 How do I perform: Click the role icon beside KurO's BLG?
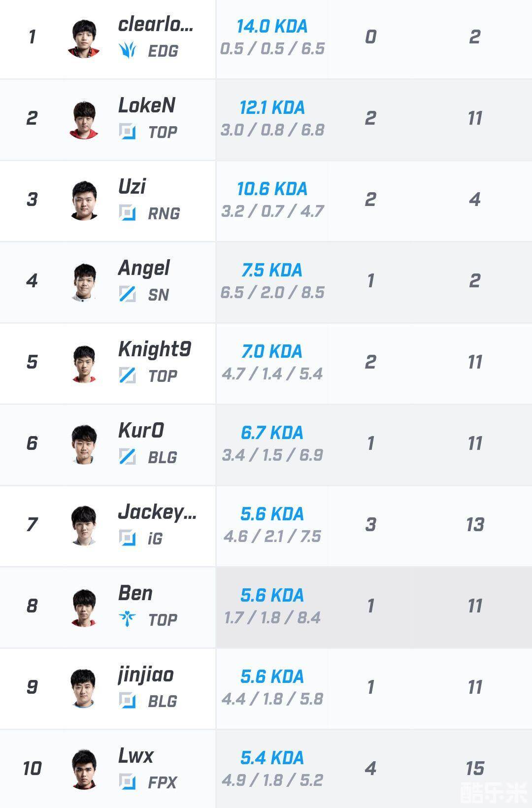[x=127, y=457]
